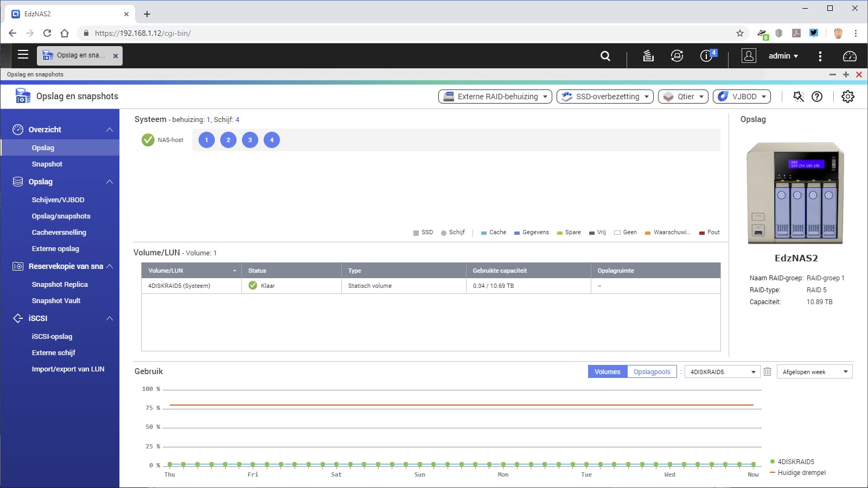Click the QTS search magnifier icon

605,56
